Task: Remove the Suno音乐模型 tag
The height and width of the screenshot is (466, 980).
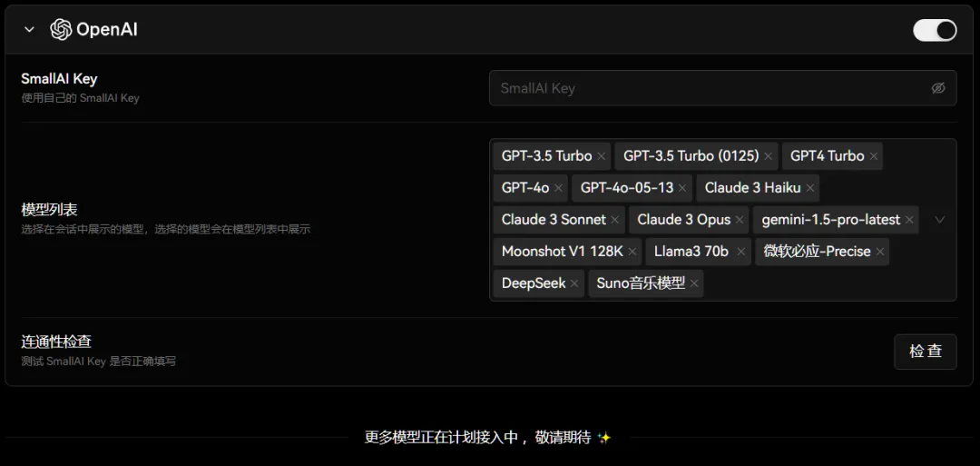Action: point(694,284)
